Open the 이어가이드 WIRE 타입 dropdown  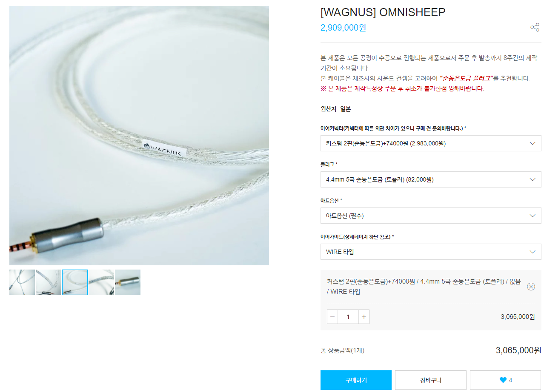[431, 252]
